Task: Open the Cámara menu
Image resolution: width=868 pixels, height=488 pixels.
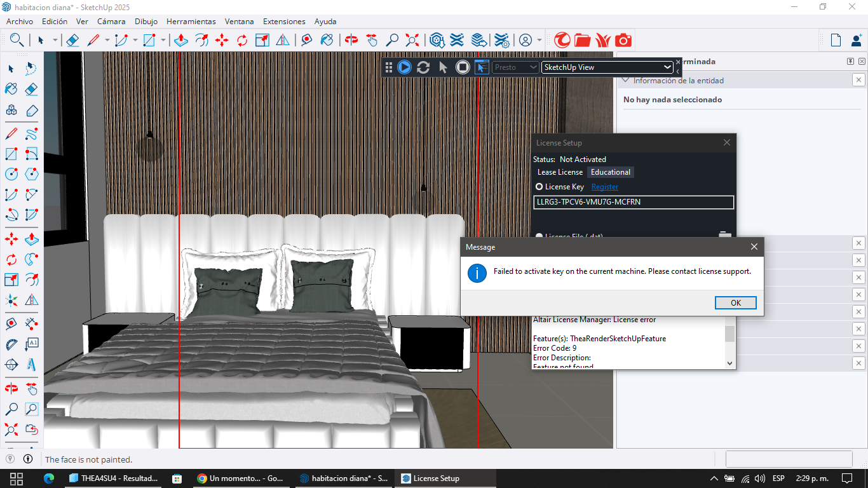Action: pos(111,21)
